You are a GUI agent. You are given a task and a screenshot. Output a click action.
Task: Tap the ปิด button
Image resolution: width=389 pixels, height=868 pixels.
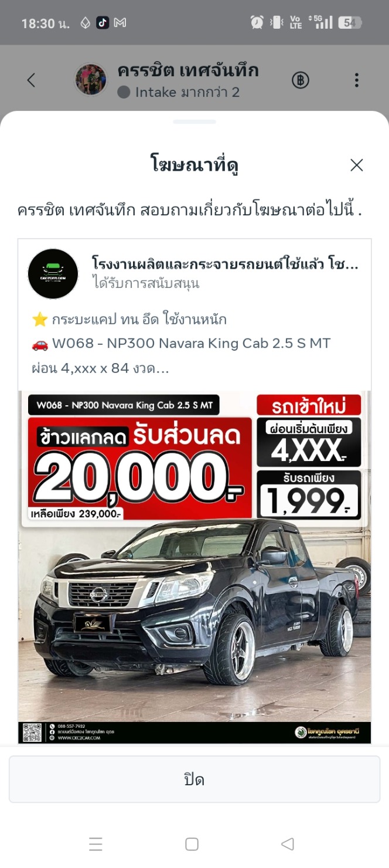pos(194,779)
